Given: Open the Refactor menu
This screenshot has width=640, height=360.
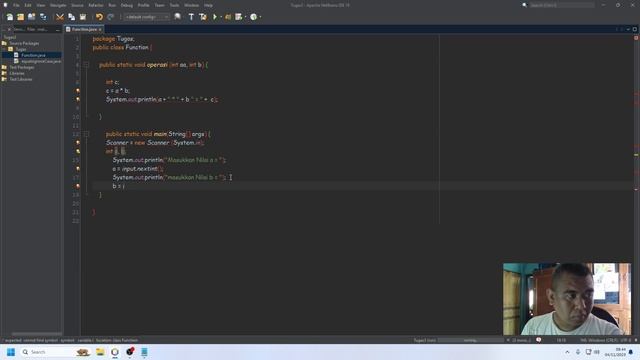Looking at the screenshot, I should point(96,5).
